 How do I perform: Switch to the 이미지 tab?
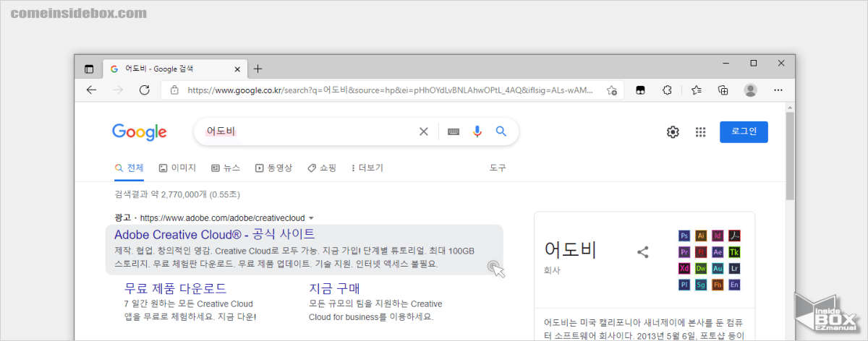[177, 168]
